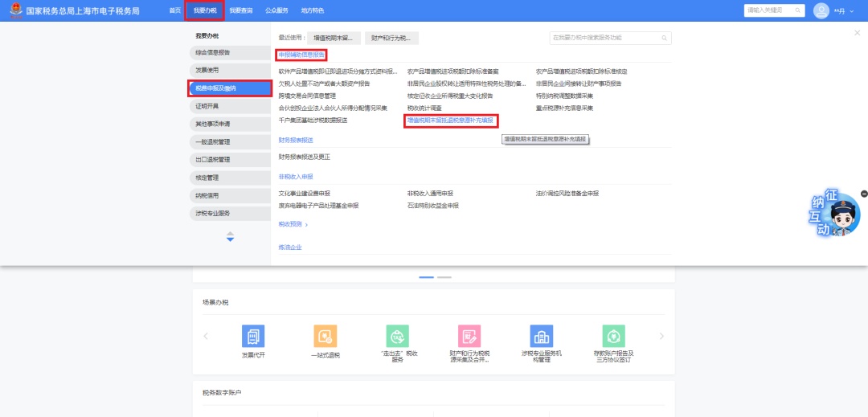The width and height of the screenshot is (868, 417).
Task: Click recently used 财产和行为税 button
Action: pos(391,38)
